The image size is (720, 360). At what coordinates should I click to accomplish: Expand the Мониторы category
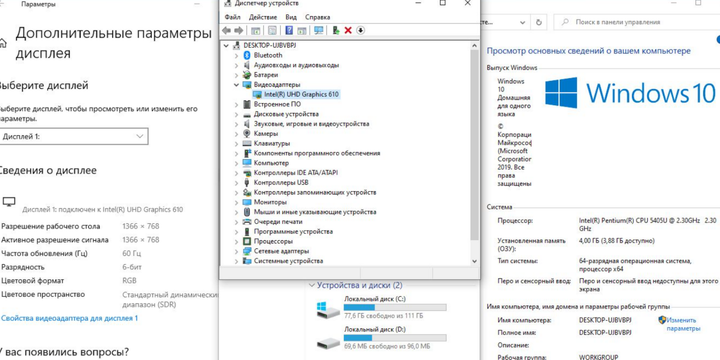(236, 202)
